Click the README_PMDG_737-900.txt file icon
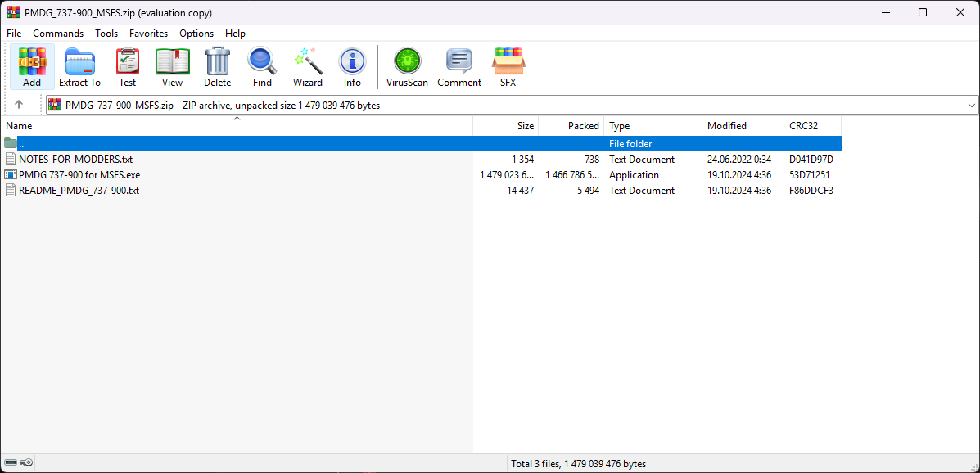The height and width of the screenshot is (473, 980). [x=10, y=191]
